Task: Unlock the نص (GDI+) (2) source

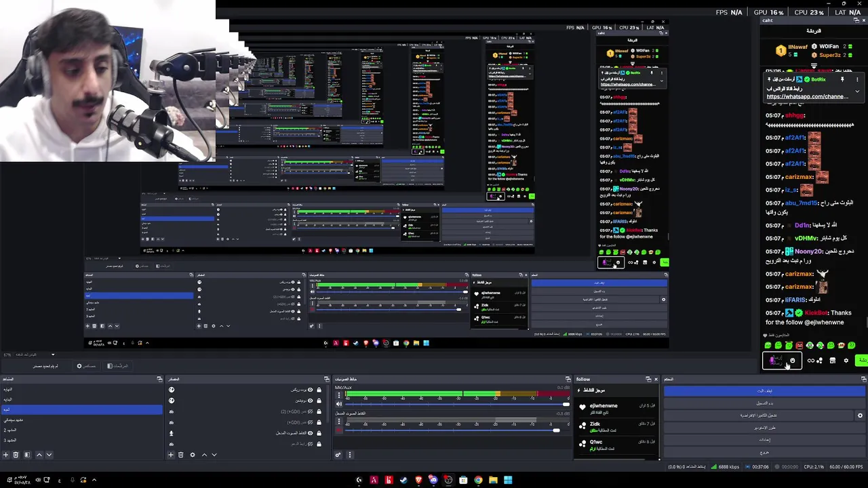Action: [319, 411]
